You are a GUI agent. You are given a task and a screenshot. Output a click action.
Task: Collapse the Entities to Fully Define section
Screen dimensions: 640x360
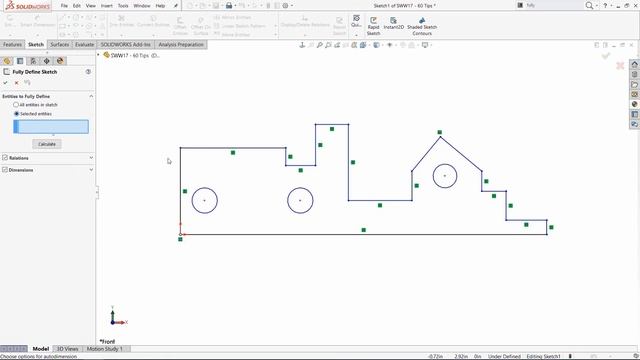coord(91,96)
